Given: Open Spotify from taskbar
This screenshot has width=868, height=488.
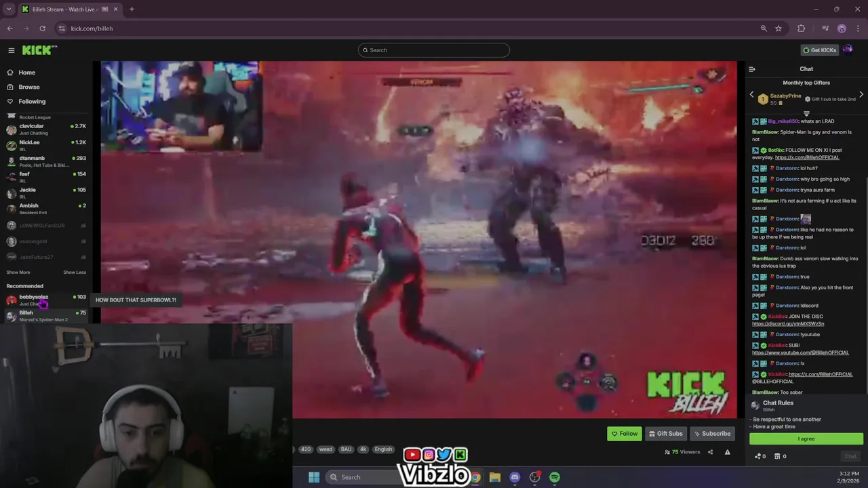Looking at the screenshot, I should [555, 477].
